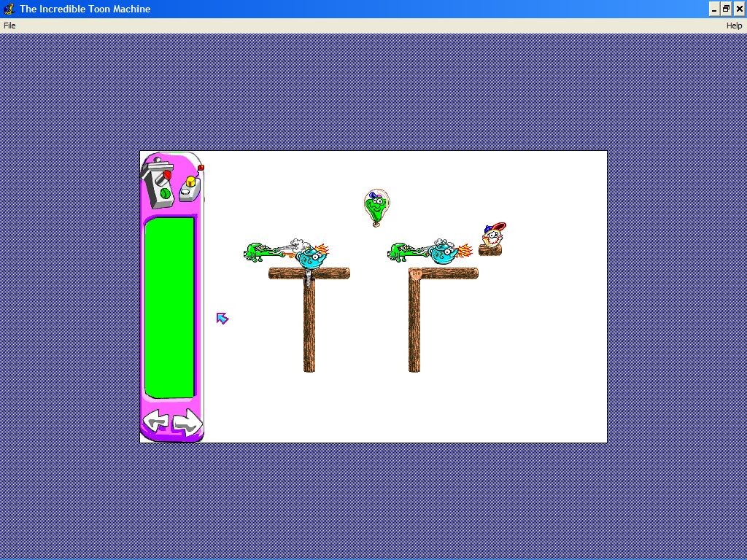The height and width of the screenshot is (560, 747).
Task: Select the right green dragon
Action: 409,252
